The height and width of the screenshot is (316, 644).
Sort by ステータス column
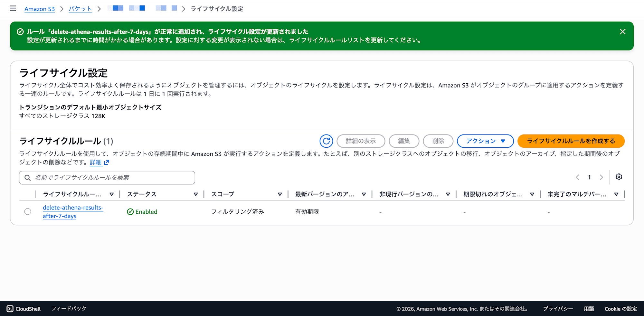[x=195, y=194]
